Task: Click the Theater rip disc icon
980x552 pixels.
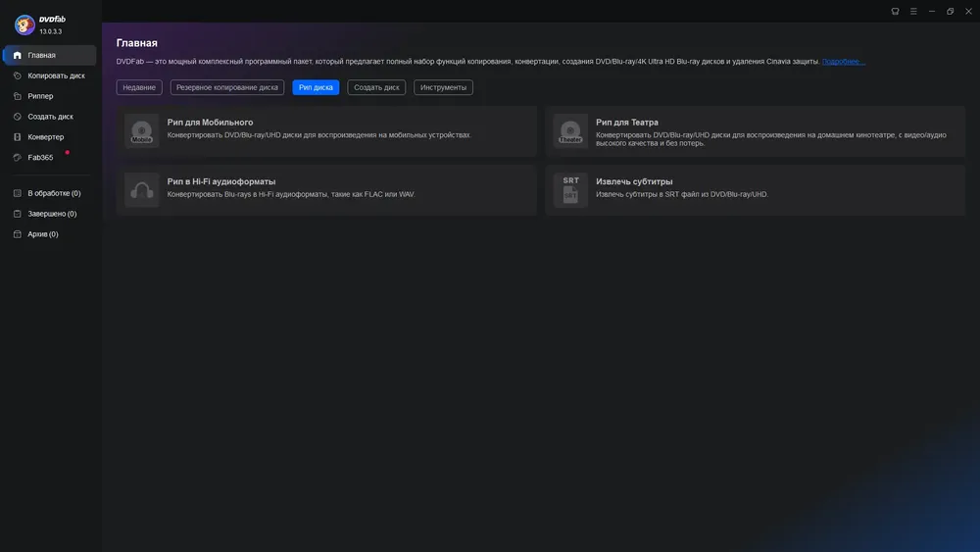Action: tap(570, 130)
